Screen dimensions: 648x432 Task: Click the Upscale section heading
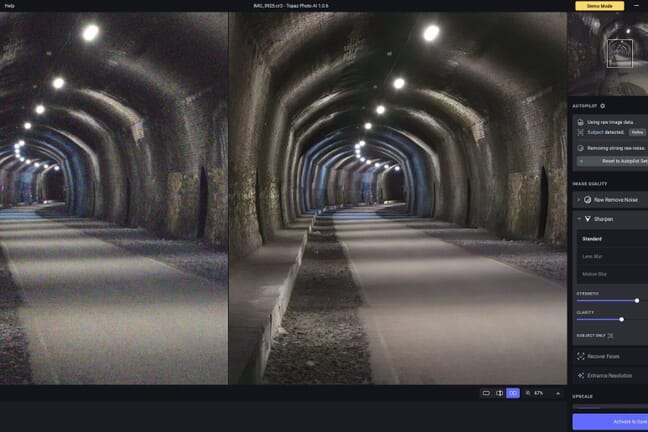pyautogui.click(x=583, y=396)
